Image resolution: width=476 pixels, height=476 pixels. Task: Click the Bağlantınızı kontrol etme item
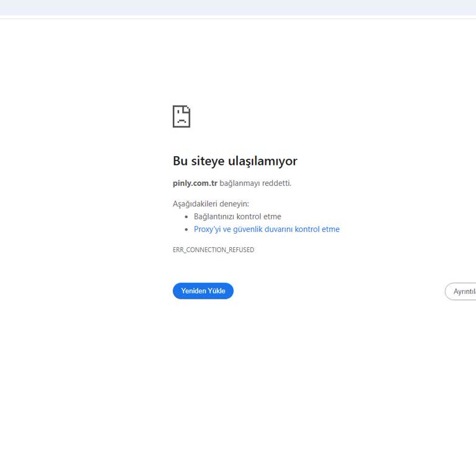click(237, 216)
